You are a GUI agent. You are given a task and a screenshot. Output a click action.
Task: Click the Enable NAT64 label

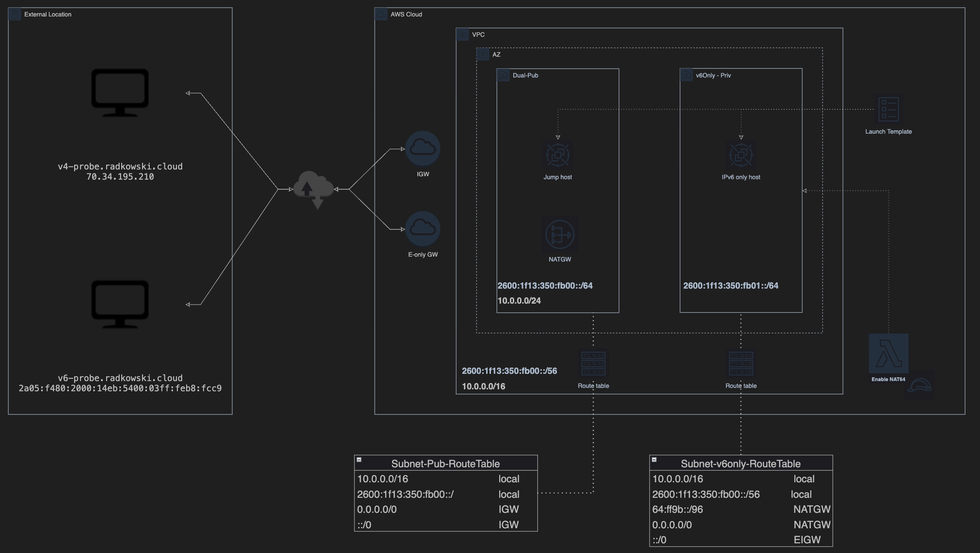click(x=888, y=379)
